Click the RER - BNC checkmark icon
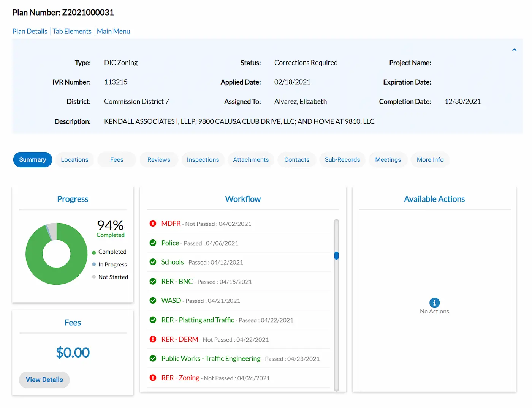 point(153,281)
